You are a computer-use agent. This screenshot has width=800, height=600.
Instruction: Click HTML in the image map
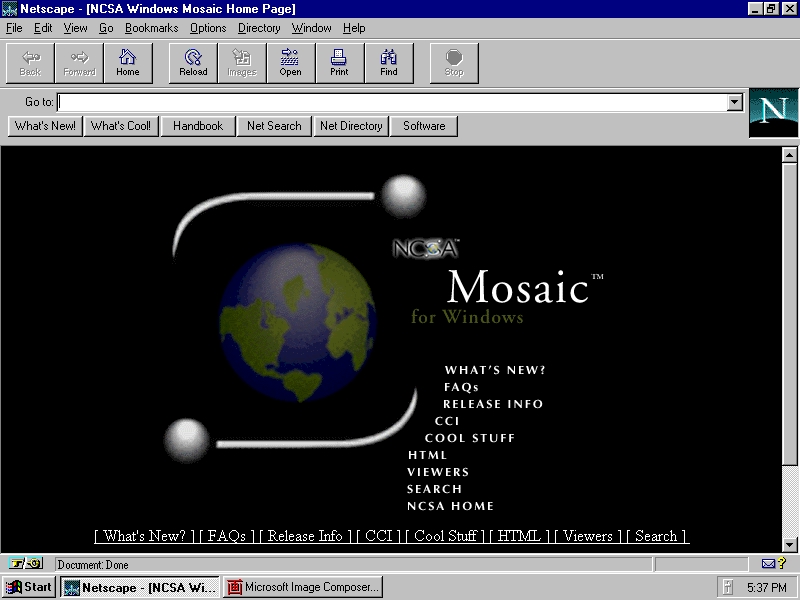click(428, 455)
